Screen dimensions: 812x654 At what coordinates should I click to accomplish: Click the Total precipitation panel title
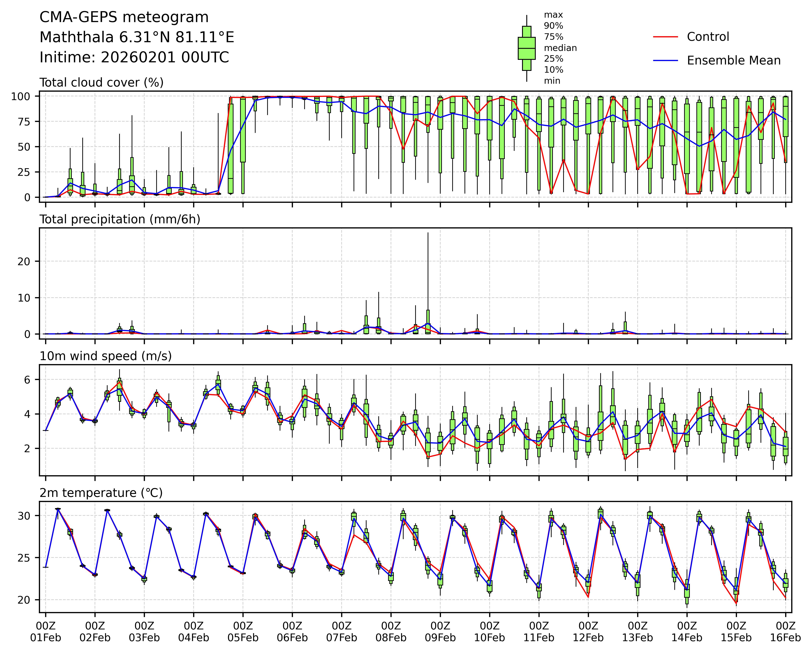tap(120, 219)
